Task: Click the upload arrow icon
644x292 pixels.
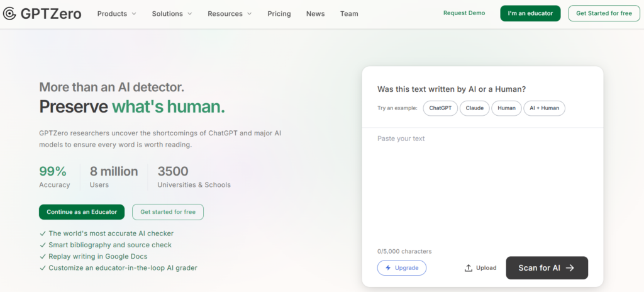Action: pyautogui.click(x=468, y=267)
